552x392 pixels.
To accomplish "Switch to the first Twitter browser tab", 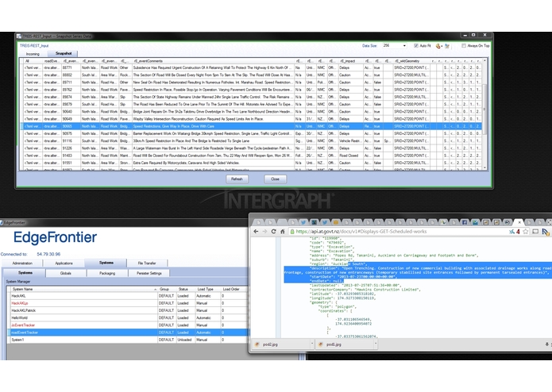I will point(303,222).
